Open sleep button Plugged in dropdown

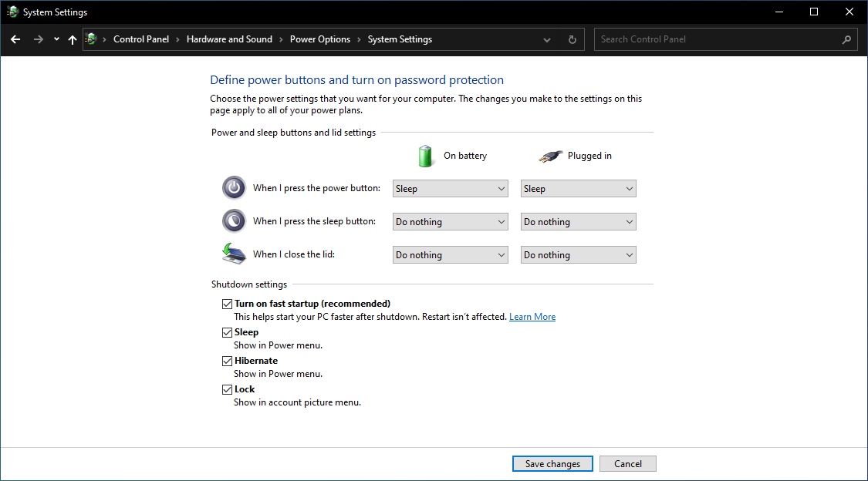578,222
